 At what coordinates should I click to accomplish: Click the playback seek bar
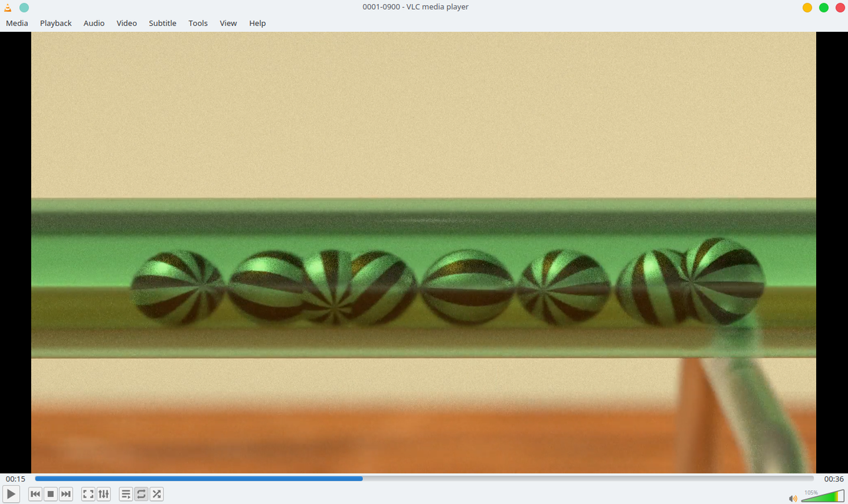(x=424, y=478)
